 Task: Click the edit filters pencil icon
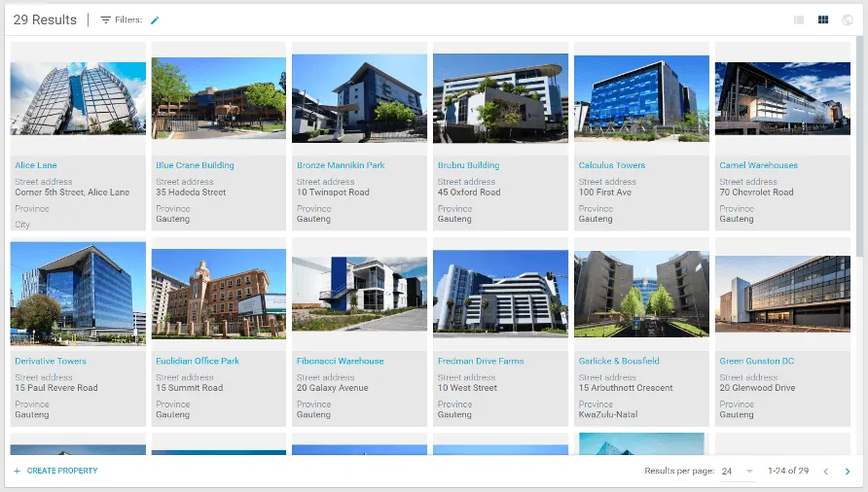coord(155,19)
